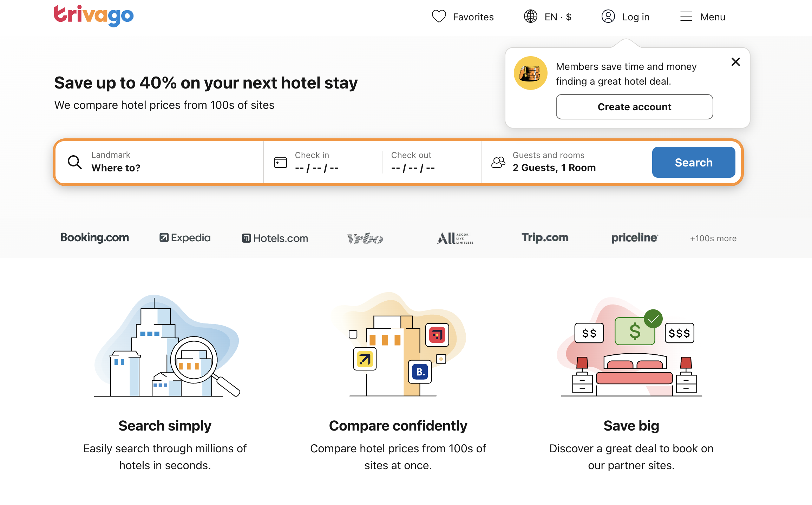Click the Booking.com partner logo
Image resolution: width=812 pixels, height=505 pixels.
[x=95, y=238]
